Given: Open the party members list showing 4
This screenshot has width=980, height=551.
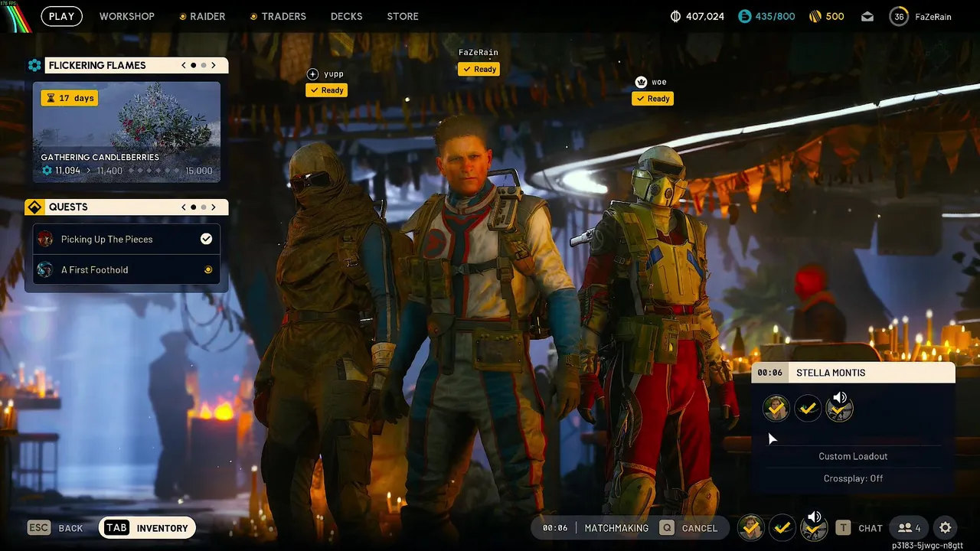Looking at the screenshot, I should click(910, 528).
